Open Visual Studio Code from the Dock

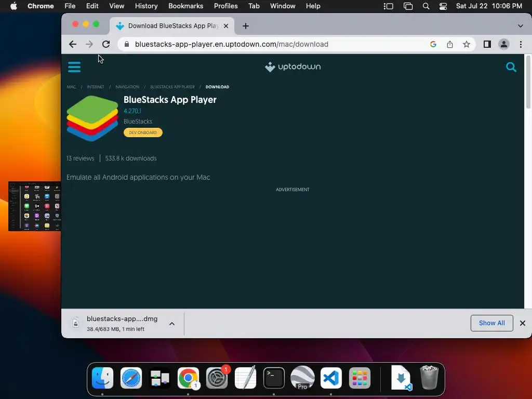[x=331, y=378]
